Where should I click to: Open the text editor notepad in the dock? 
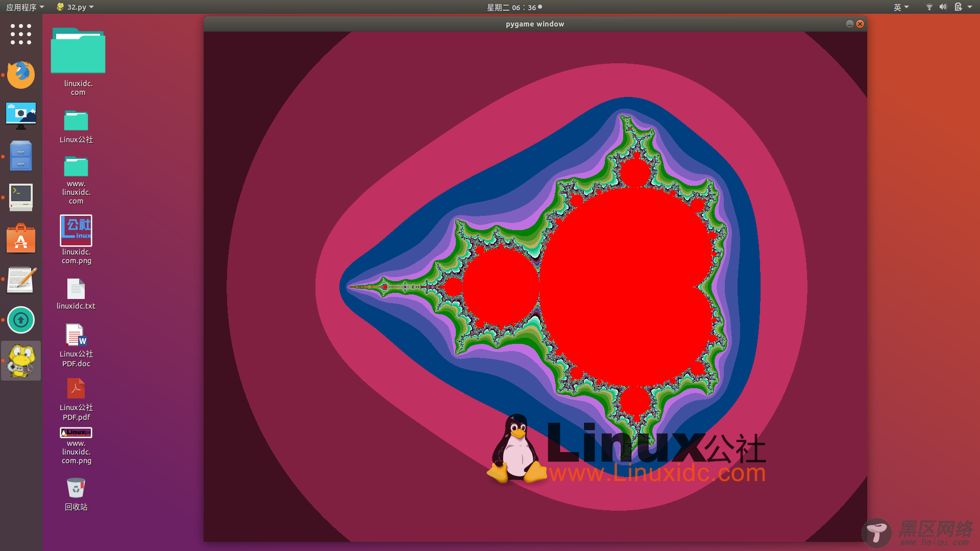pos(21,280)
